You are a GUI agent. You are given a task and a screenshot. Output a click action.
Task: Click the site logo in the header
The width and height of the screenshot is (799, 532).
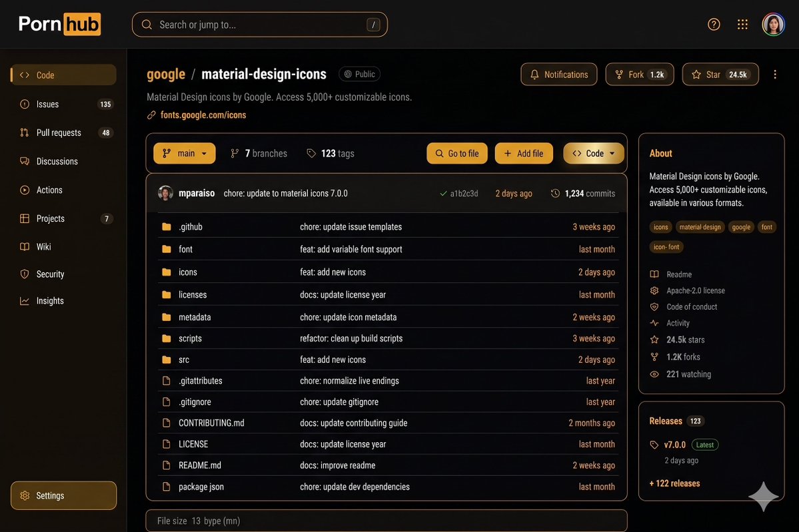[x=59, y=24]
